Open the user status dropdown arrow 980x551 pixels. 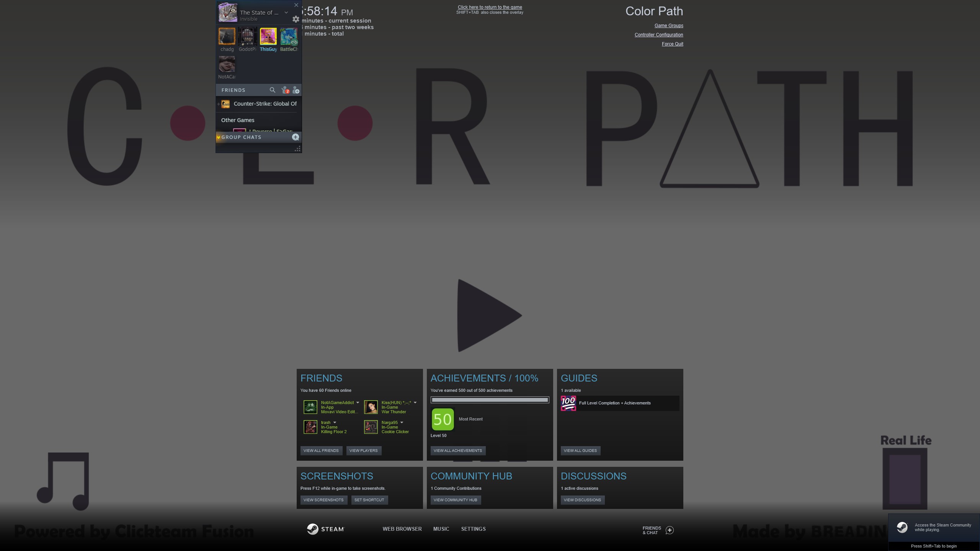click(x=286, y=13)
